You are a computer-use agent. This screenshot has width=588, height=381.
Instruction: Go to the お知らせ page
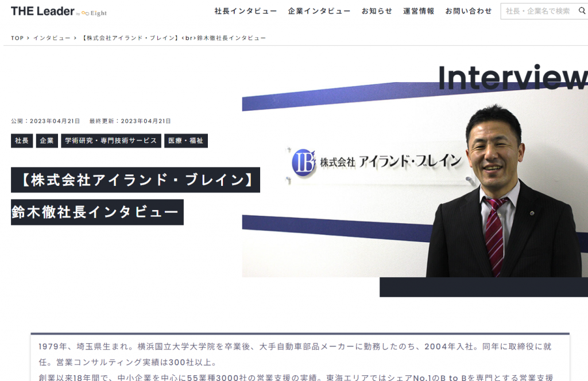377,11
